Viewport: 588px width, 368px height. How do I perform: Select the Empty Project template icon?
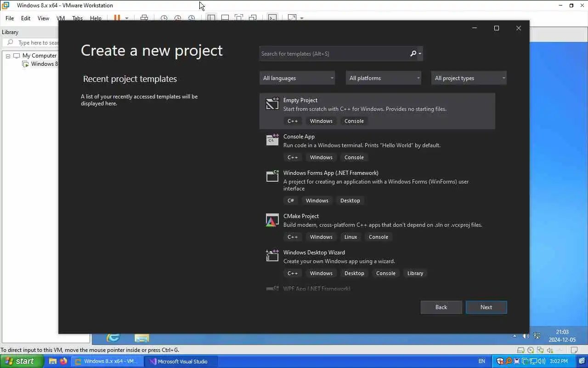272,103
